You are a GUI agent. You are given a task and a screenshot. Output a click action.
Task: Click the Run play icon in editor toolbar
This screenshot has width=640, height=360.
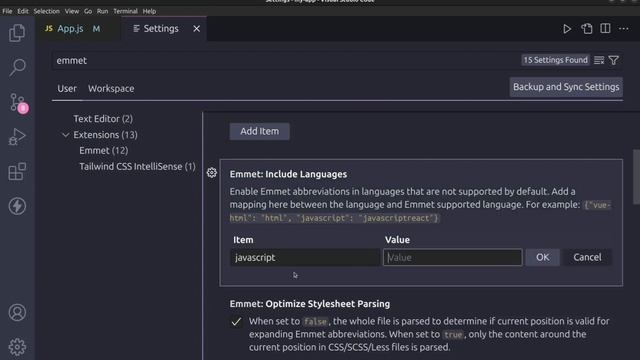[x=567, y=29]
